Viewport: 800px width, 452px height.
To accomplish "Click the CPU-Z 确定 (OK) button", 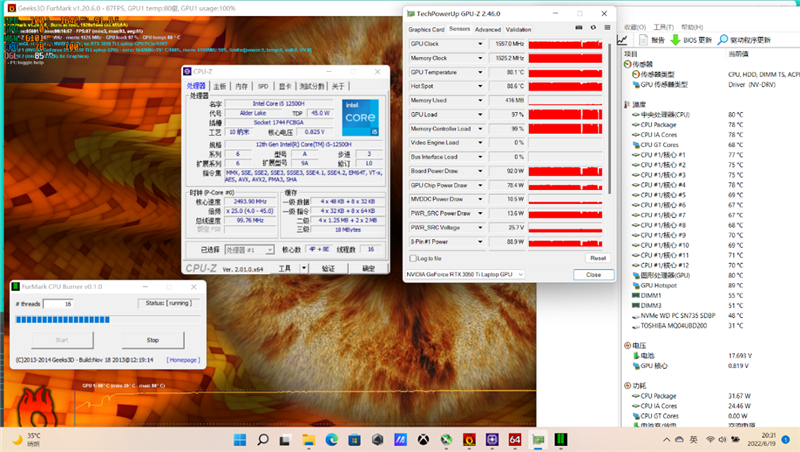I will click(368, 268).
